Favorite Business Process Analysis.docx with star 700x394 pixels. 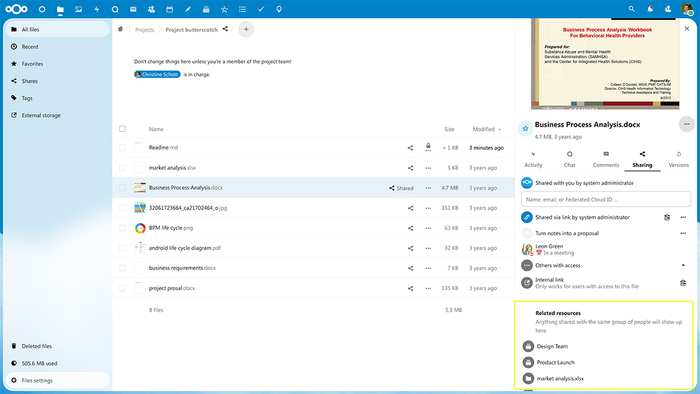tap(525, 129)
